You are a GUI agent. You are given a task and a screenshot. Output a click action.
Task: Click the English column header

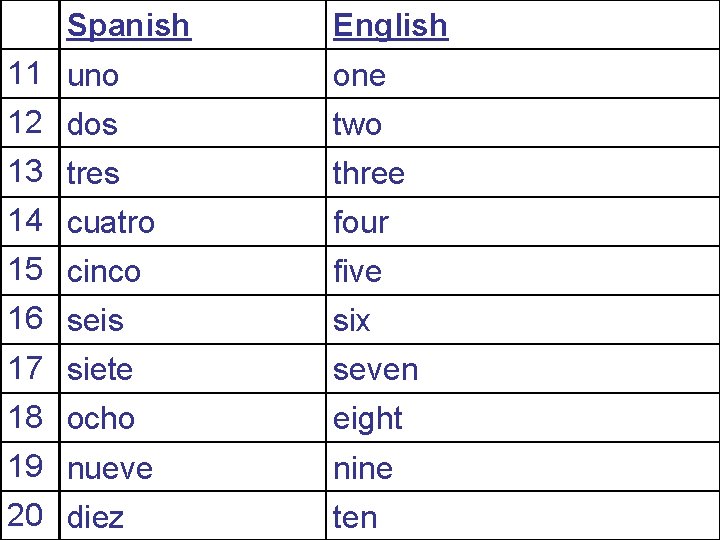point(390,25)
